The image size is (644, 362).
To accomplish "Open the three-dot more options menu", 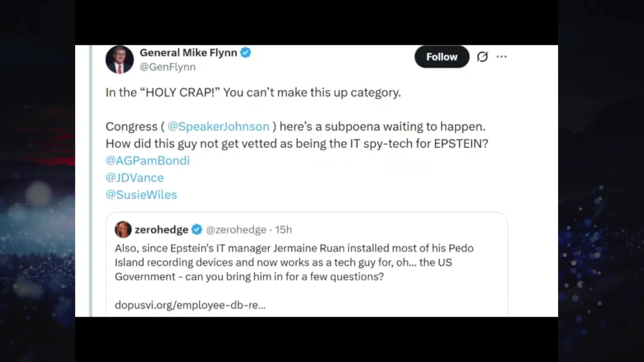I will click(x=502, y=57).
